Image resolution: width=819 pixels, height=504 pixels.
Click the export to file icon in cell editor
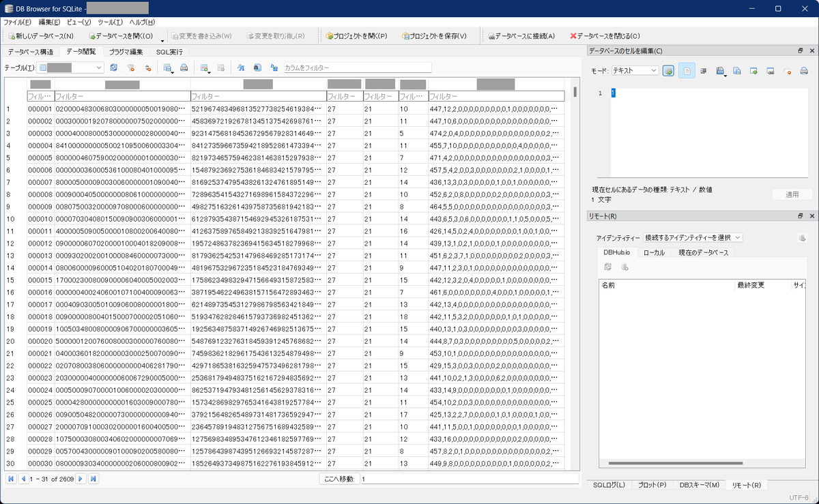737,70
